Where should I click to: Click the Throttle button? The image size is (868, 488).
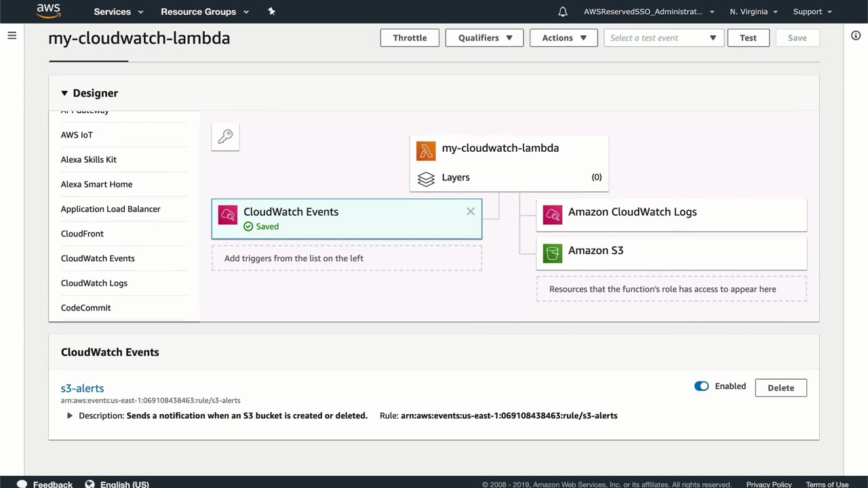pyautogui.click(x=410, y=38)
